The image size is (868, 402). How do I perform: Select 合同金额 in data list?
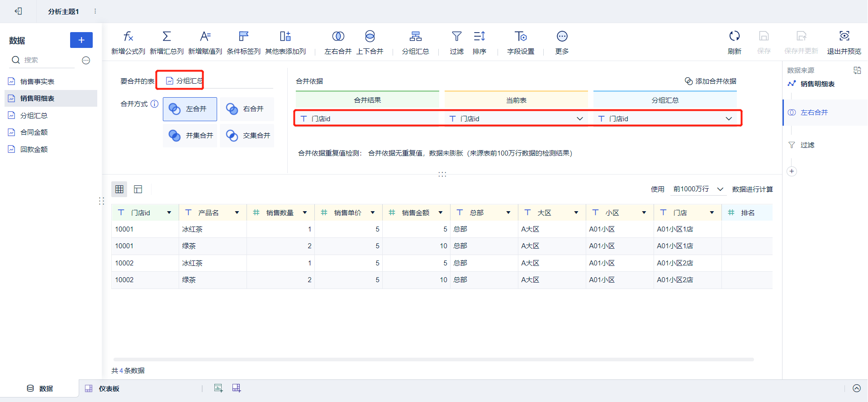click(51, 132)
